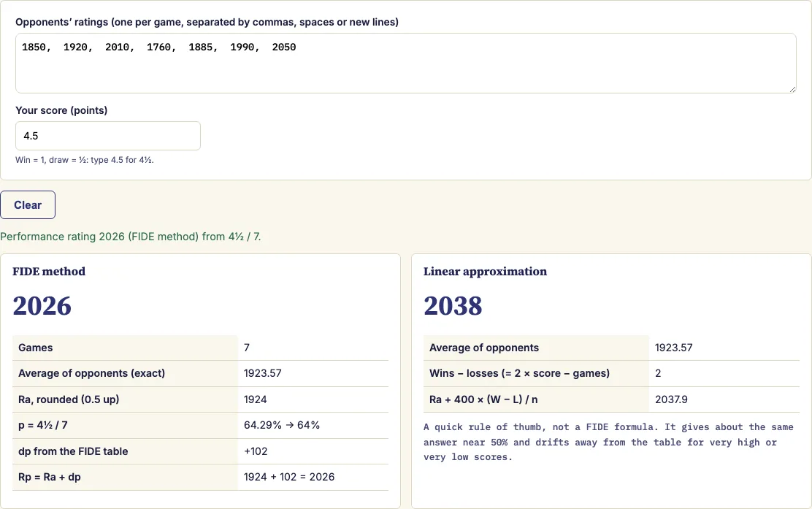Click 1923.57 in the FIDE method table
This screenshot has height=509, width=812.
click(x=263, y=373)
